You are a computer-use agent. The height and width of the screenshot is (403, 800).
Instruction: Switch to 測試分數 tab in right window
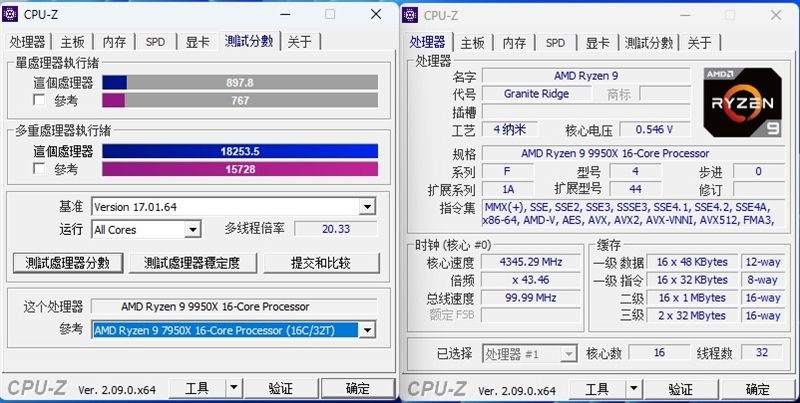(x=649, y=43)
